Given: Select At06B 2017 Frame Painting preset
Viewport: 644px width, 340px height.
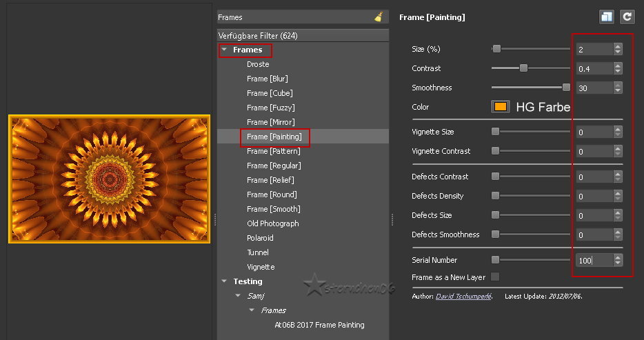Looking at the screenshot, I should coord(319,325).
